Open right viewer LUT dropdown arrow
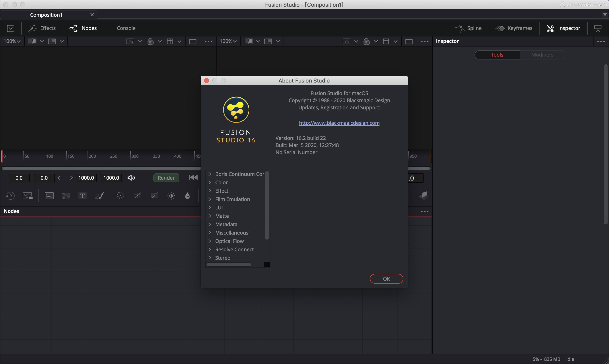 coord(396,41)
